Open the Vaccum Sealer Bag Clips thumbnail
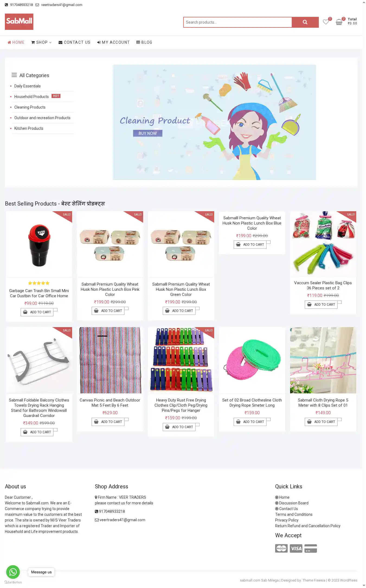 (x=323, y=244)
